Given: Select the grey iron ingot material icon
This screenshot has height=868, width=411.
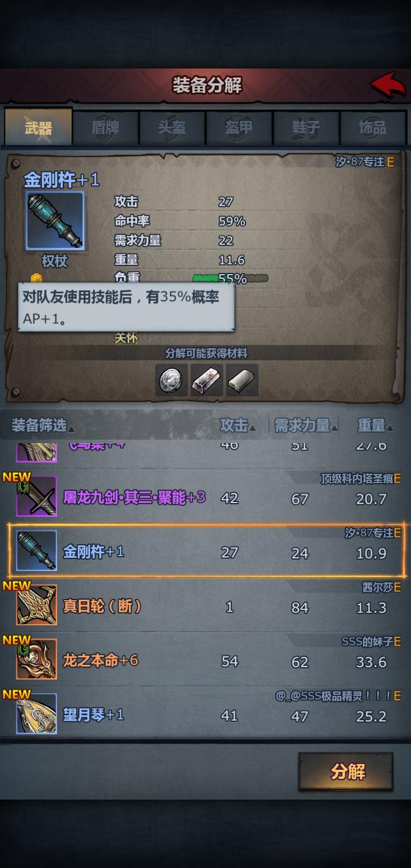Looking at the screenshot, I should (243, 380).
